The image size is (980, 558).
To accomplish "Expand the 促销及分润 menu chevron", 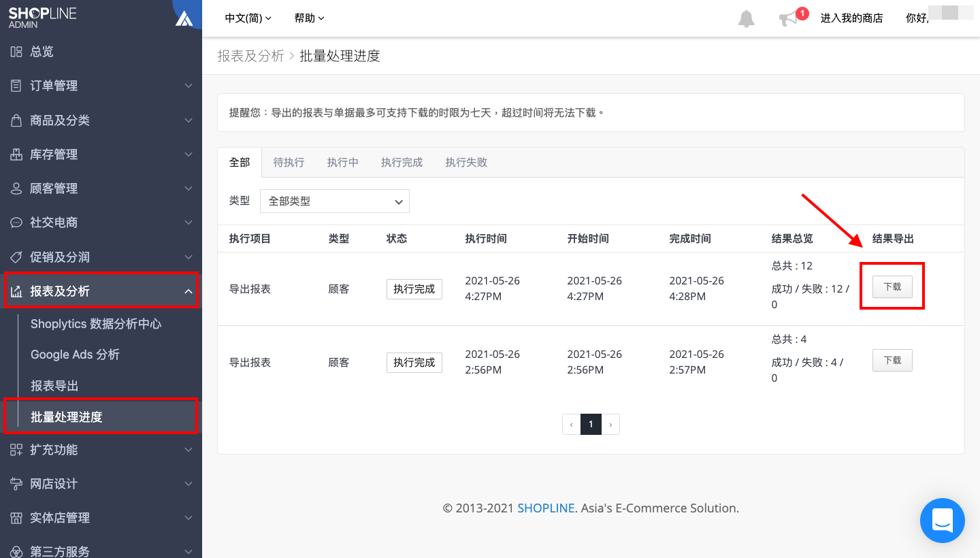I will point(189,257).
